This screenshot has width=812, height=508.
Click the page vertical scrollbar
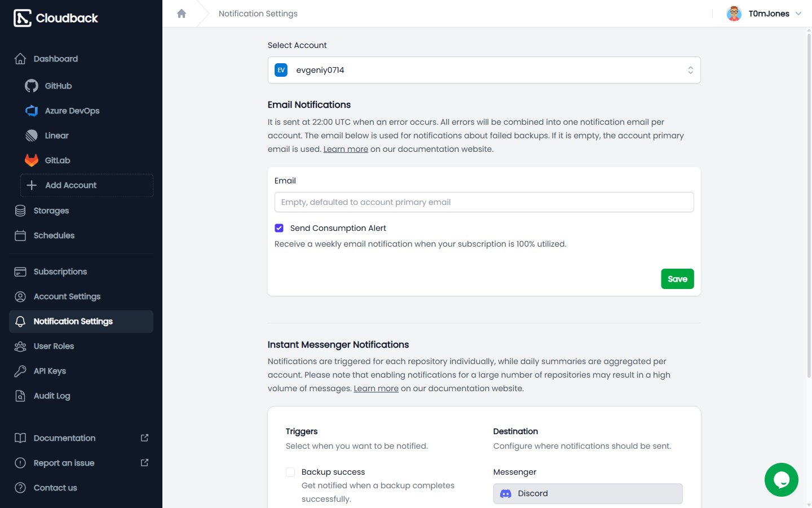[809, 206]
